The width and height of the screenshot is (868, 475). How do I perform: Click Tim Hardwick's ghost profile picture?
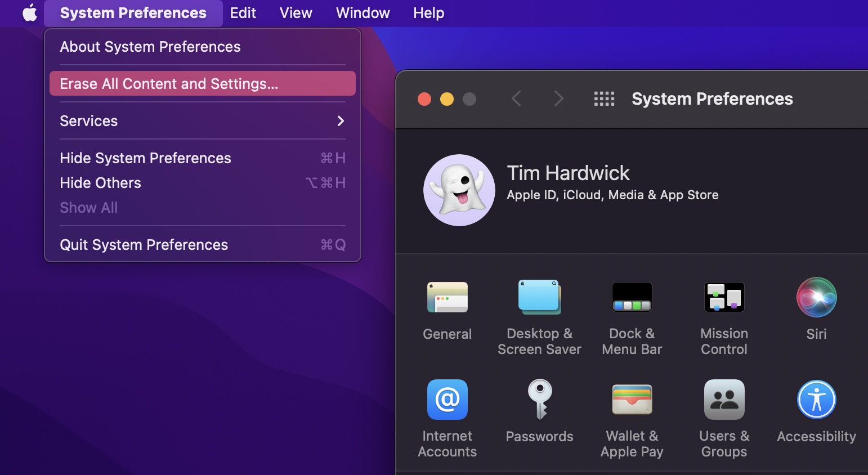[x=459, y=190]
